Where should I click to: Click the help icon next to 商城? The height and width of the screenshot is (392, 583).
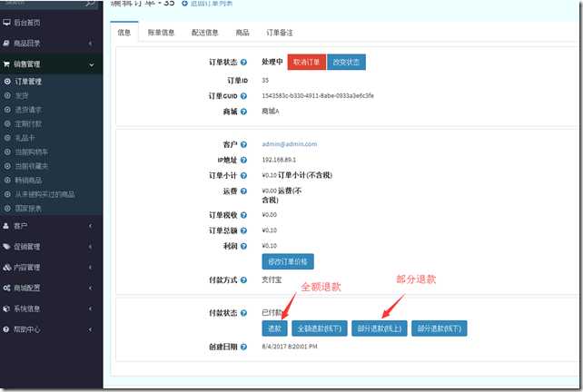[243, 112]
